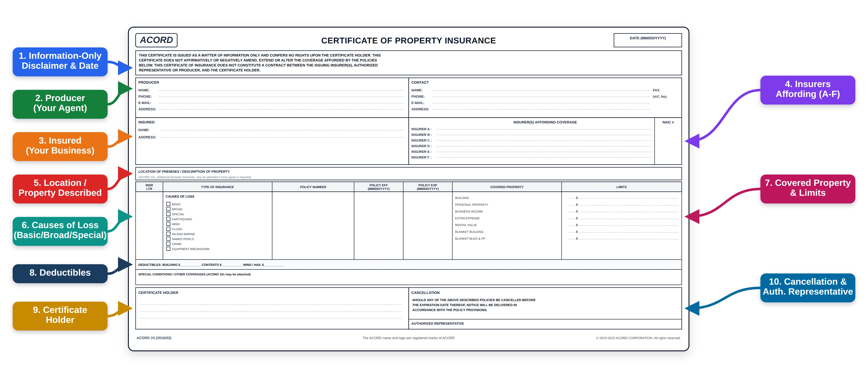Viewport: 868px width, 378px height.
Task: Click the INSURER B line
Action: [545, 135]
